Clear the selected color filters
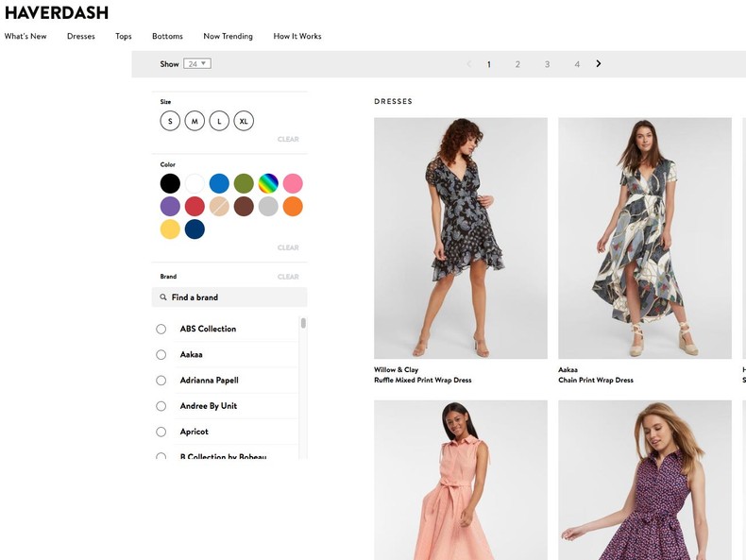The width and height of the screenshot is (746, 560). click(288, 248)
